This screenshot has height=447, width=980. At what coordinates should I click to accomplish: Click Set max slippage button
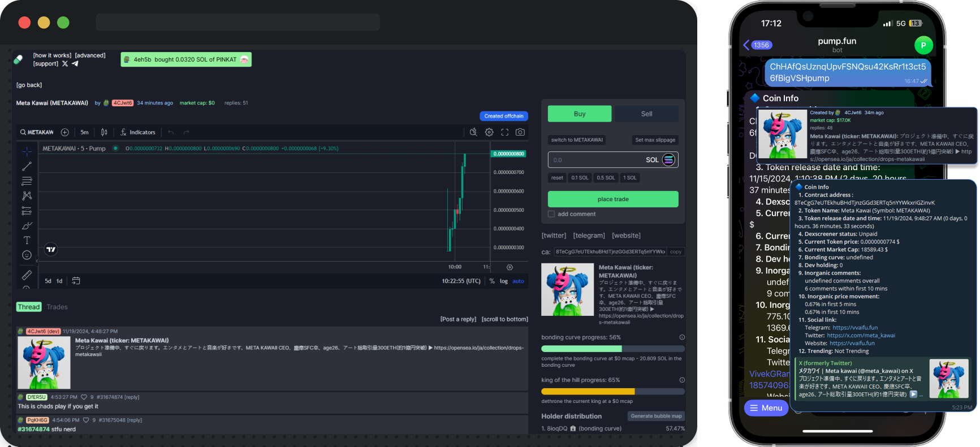tap(655, 140)
